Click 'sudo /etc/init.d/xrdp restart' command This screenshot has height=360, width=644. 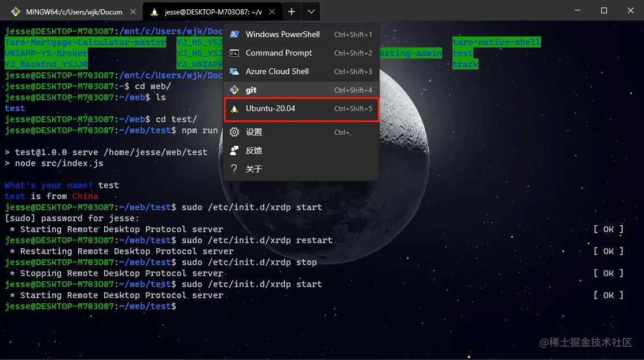257,240
